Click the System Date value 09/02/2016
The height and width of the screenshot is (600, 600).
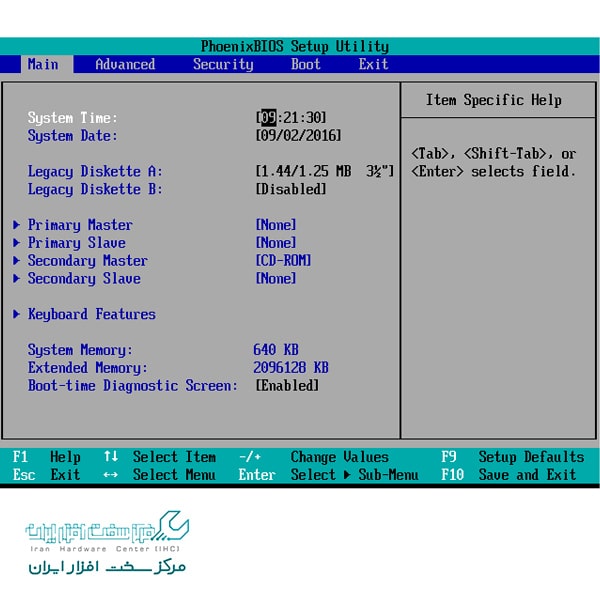click(298, 135)
